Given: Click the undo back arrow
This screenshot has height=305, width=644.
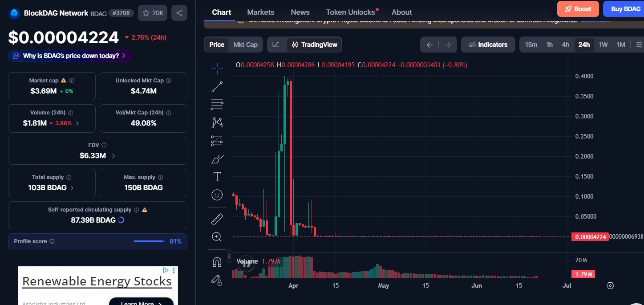Looking at the screenshot, I should 430,45.
